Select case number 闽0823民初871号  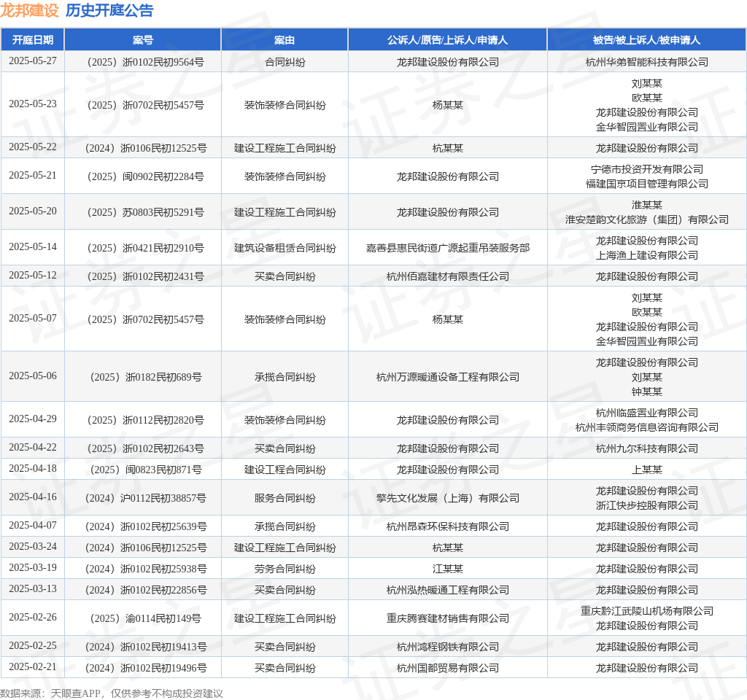pos(145,470)
